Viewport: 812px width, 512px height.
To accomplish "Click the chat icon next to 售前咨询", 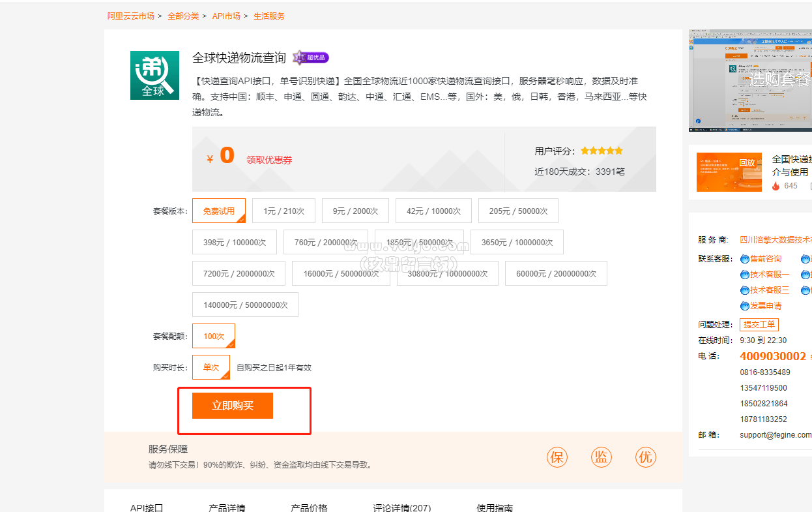I will [x=745, y=259].
